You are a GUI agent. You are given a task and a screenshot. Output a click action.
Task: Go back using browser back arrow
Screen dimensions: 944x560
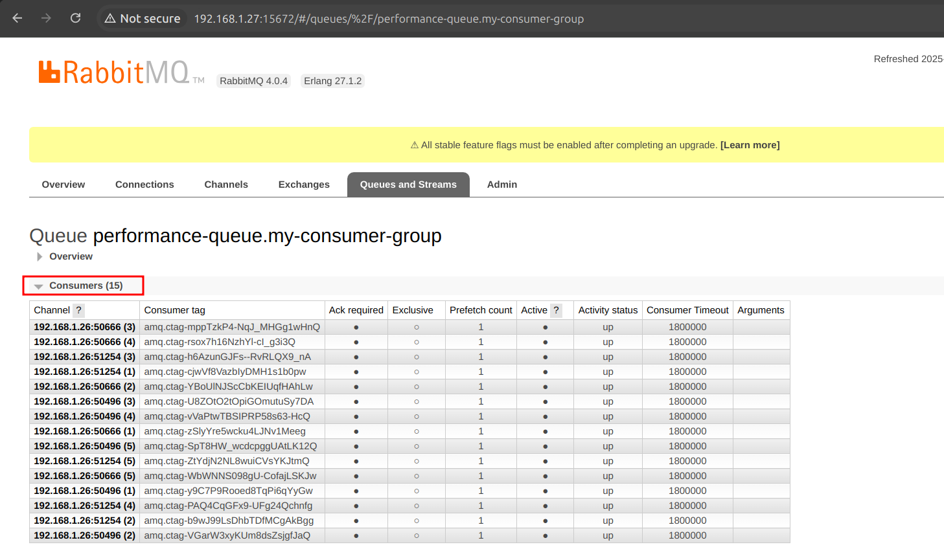coord(17,18)
